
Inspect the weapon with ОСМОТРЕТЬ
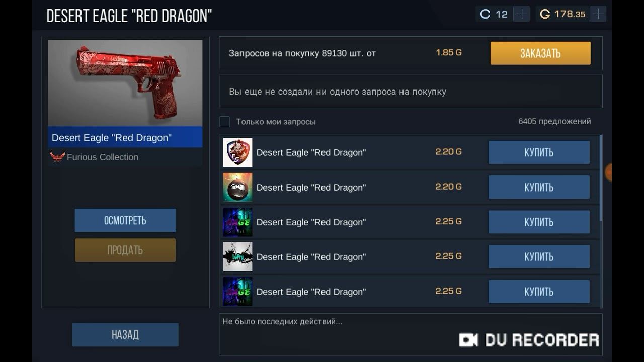pos(125,220)
